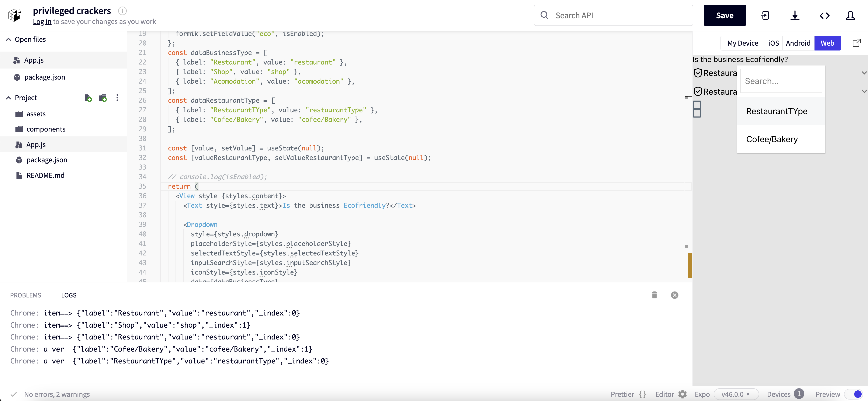This screenshot has height=401, width=868.
Task: Click the checkmark status icon in status bar
Action: pyautogui.click(x=14, y=394)
